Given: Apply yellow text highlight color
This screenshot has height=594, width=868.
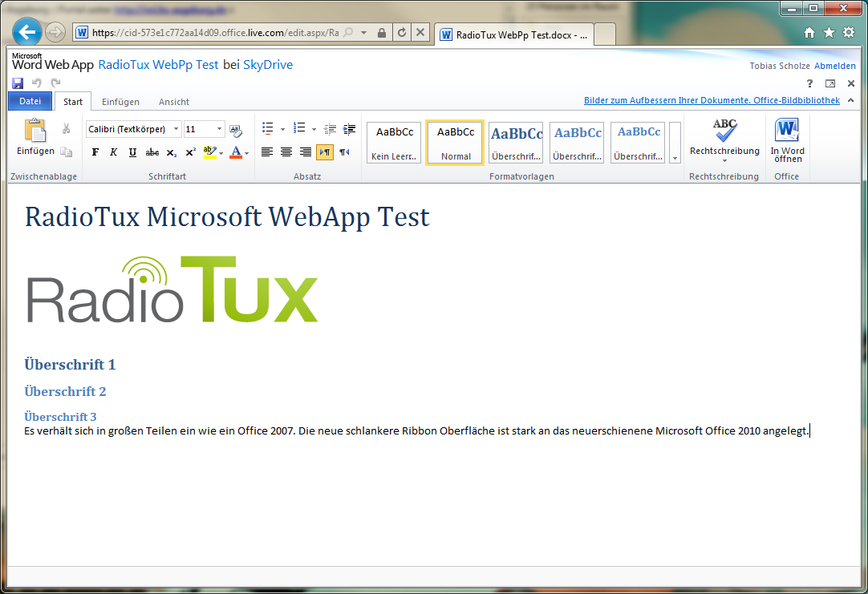Looking at the screenshot, I should tap(209, 152).
